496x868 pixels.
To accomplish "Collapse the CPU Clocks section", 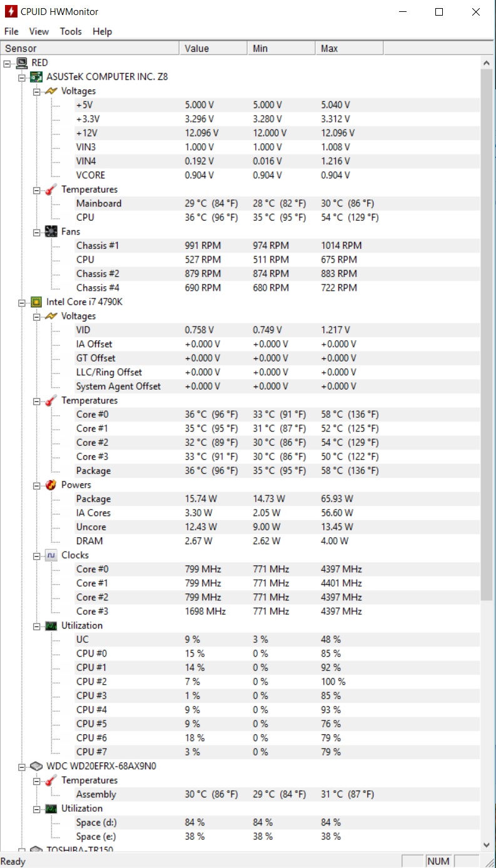I will 37,555.
